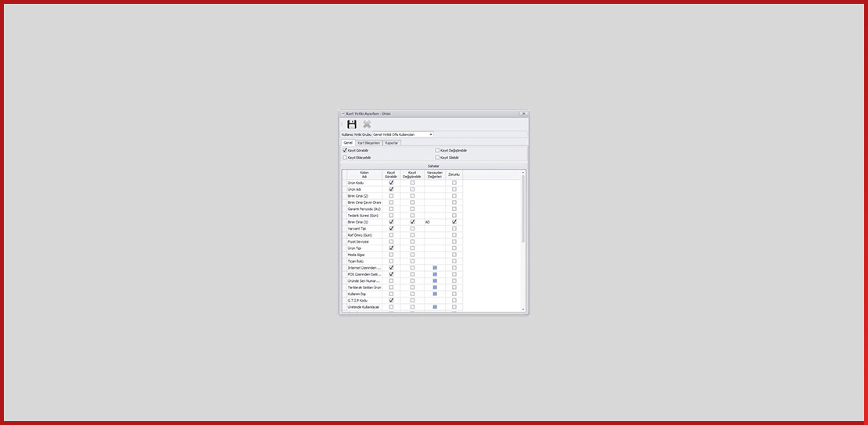Uncheck the top Kayıt Görebilir checkbox
This screenshot has width=868, height=425.
point(345,150)
